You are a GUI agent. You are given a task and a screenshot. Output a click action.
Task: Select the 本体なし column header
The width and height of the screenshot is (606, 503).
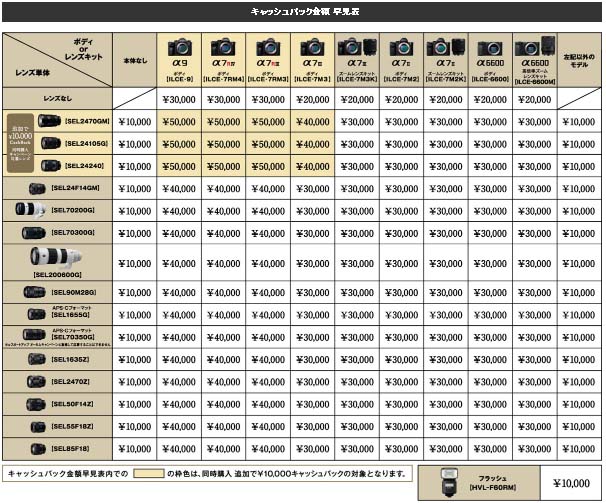(x=135, y=60)
